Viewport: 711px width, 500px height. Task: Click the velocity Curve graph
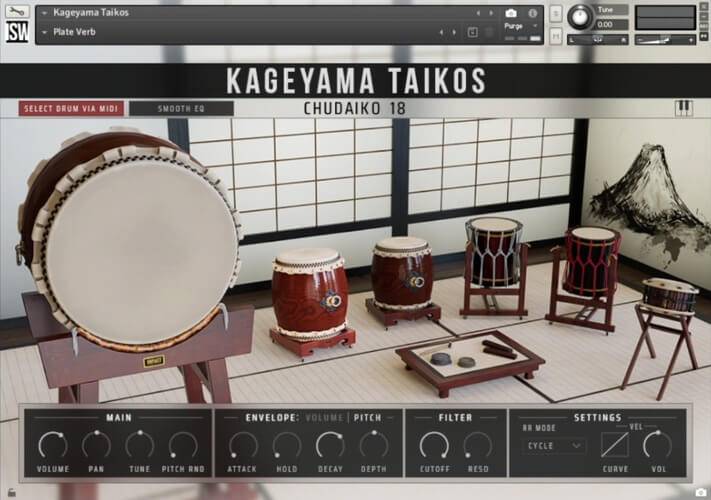tap(615, 445)
